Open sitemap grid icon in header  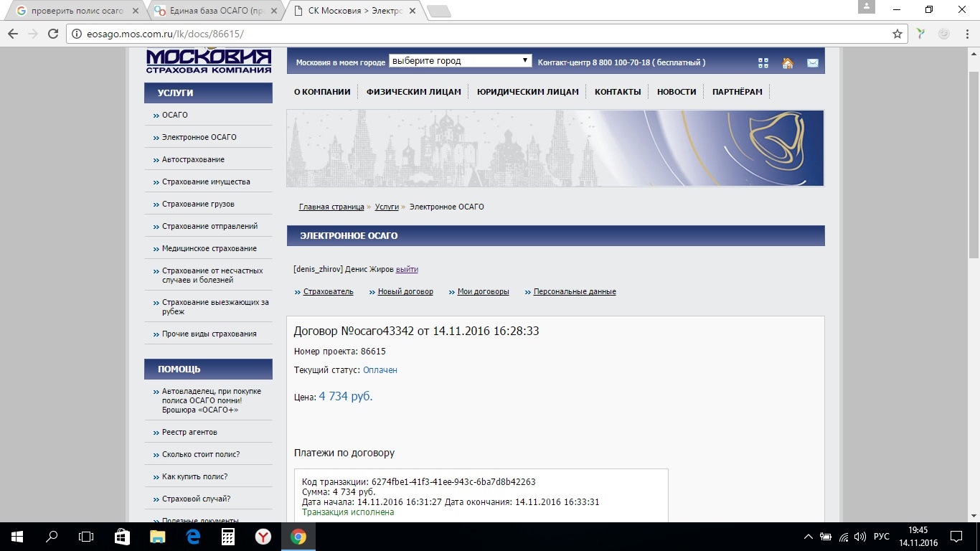[763, 63]
